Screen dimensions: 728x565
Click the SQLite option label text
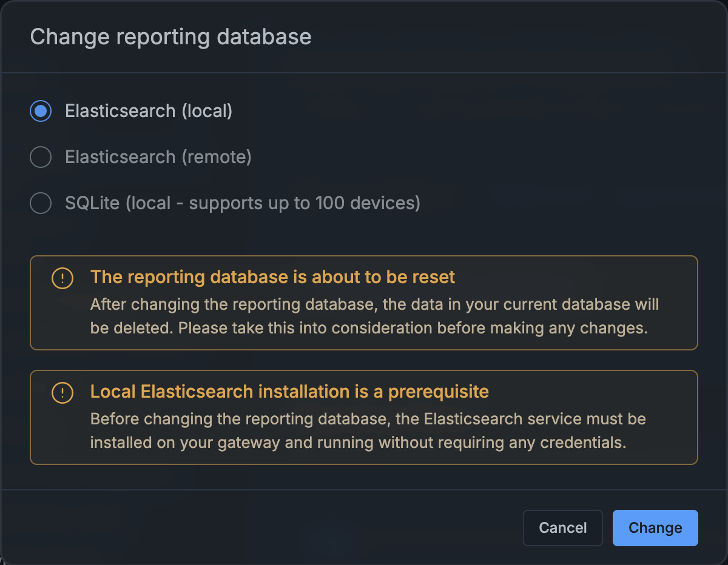click(x=241, y=203)
